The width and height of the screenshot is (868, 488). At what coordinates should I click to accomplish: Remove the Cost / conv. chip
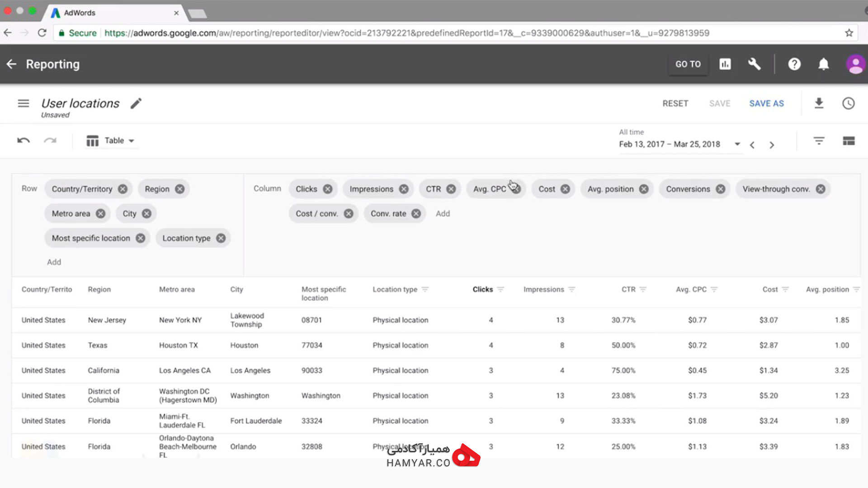[x=348, y=214]
